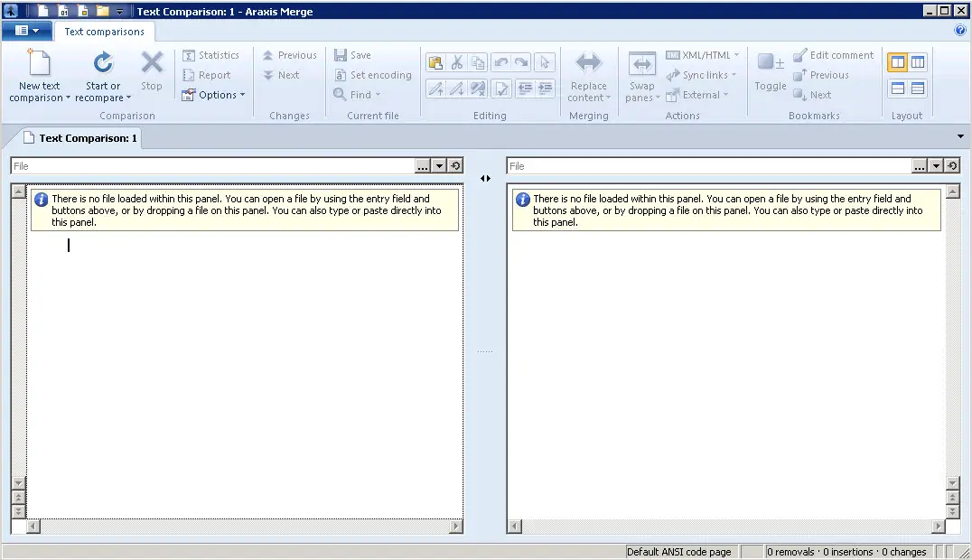Viewport: 972px width, 560px height.
Task: Click new image comparison icon in title bar
Action: (x=83, y=11)
